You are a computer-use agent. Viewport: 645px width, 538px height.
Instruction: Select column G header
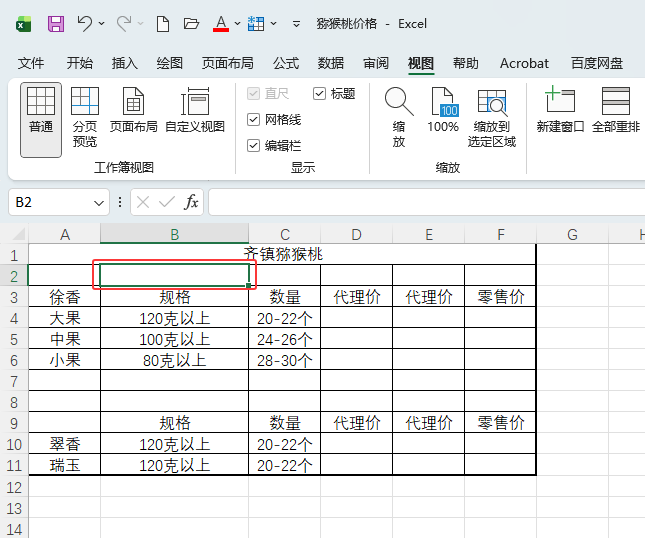click(572, 234)
